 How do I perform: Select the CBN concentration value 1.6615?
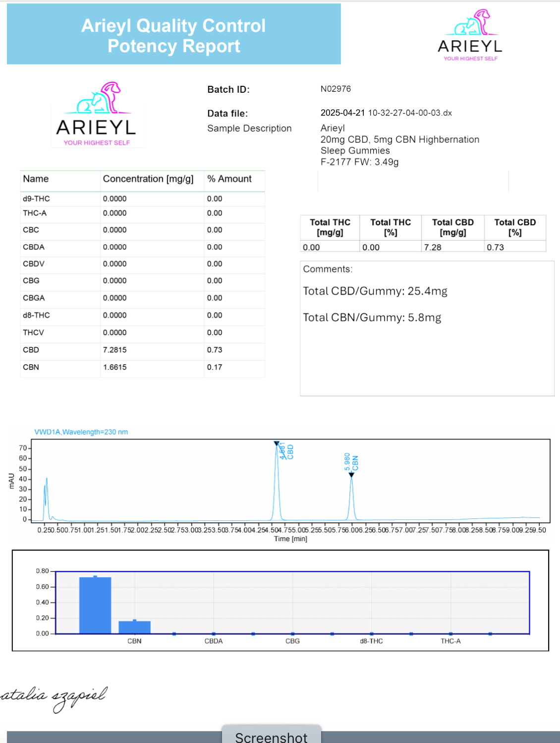point(115,368)
